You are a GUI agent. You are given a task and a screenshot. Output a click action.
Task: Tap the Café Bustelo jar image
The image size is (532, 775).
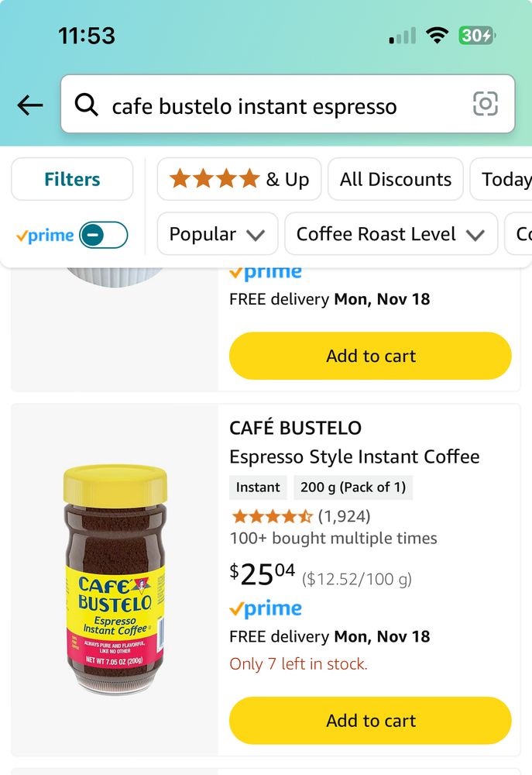pyautogui.click(x=115, y=579)
